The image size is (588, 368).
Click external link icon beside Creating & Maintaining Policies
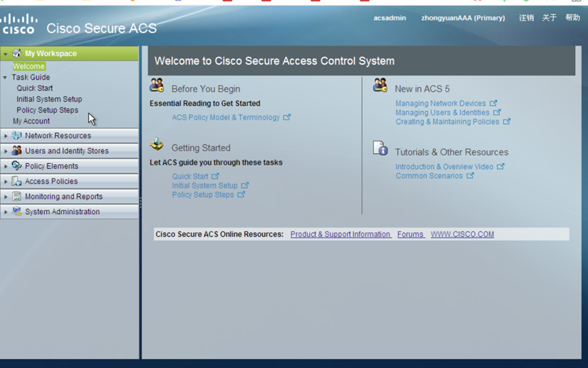click(x=507, y=121)
